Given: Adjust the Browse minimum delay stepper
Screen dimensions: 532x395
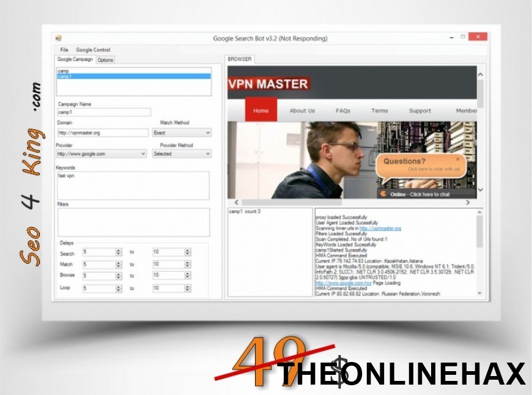Looking at the screenshot, I should (119, 276).
